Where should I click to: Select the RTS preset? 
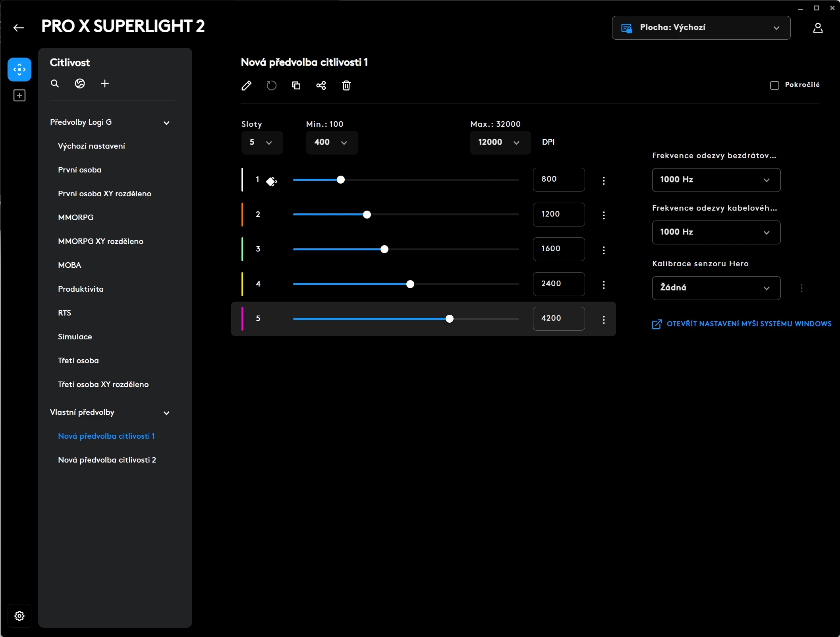64,313
